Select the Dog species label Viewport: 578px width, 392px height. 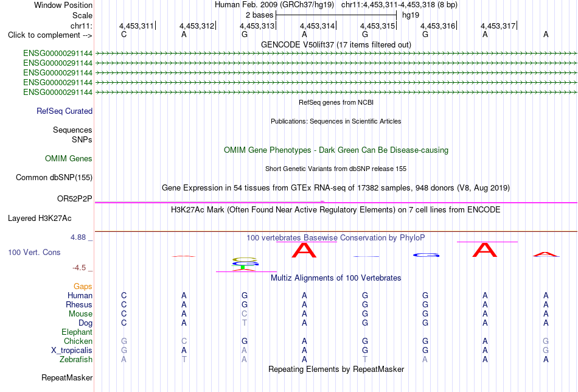tap(85, 323)
